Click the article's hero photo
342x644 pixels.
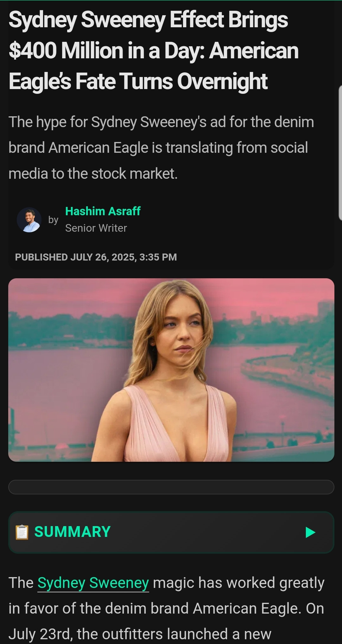click(171, 370)
